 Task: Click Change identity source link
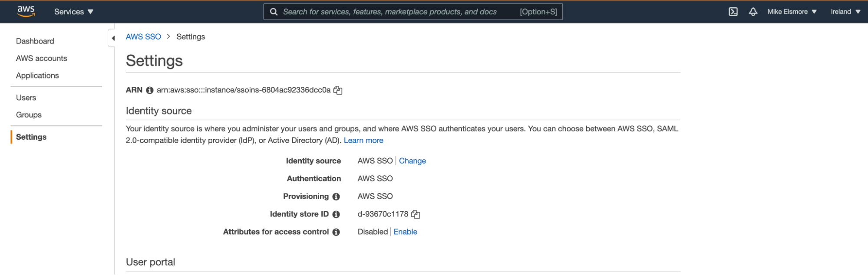pos(412,161)
